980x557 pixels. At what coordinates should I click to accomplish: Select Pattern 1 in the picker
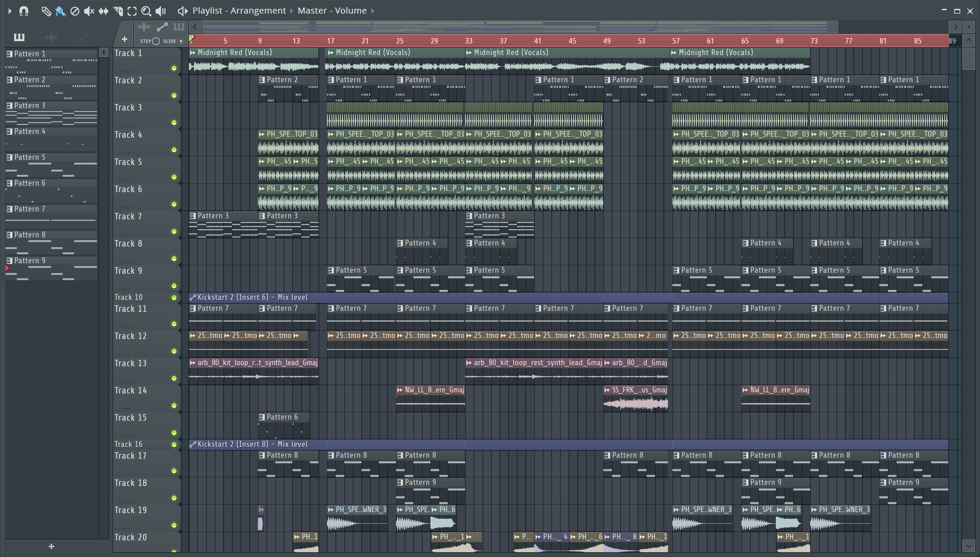coord(51,61)
